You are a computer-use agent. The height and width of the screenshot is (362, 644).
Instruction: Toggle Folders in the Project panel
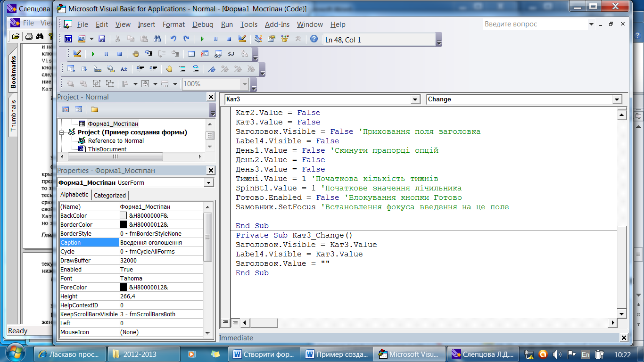coord(95,109)
